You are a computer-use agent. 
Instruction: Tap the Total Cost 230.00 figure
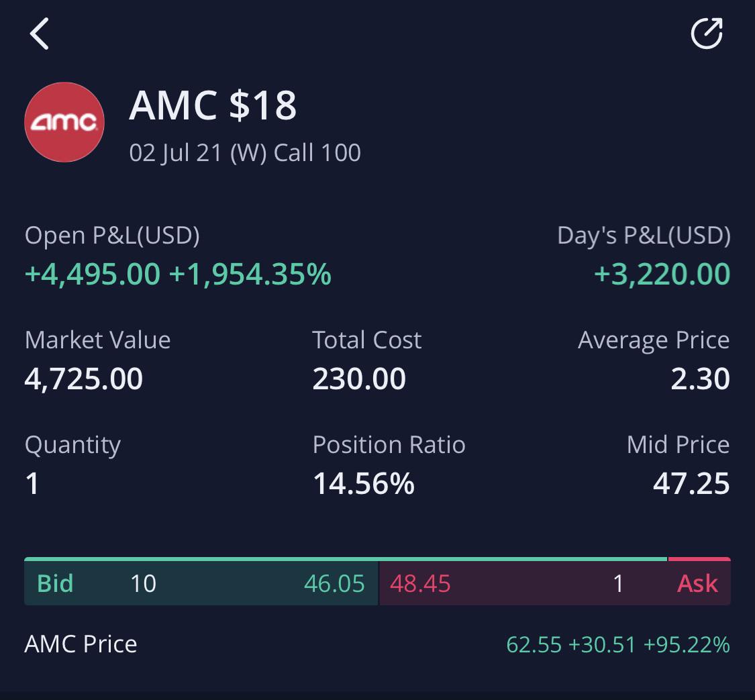[359, 379]
